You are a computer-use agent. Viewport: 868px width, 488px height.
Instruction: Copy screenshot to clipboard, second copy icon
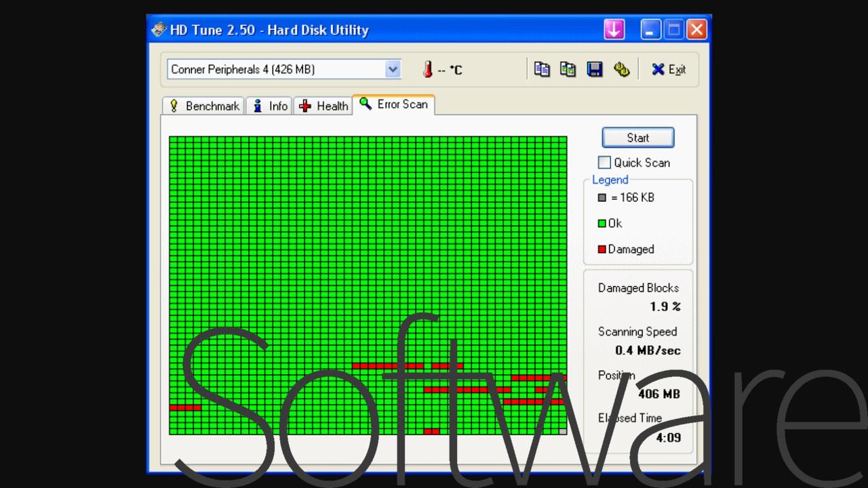click(x=568, y=69)
